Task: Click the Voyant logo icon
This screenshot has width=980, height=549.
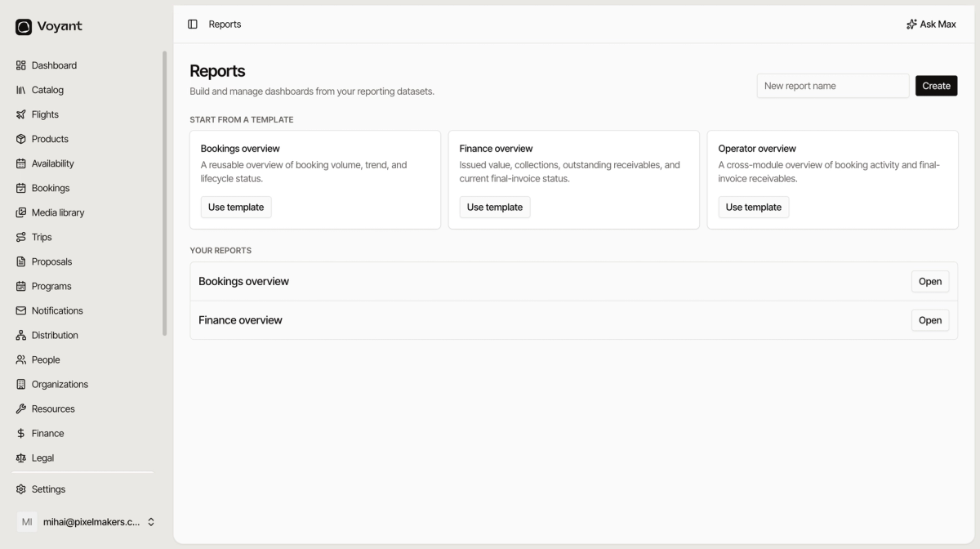Action: click(24, 27)
